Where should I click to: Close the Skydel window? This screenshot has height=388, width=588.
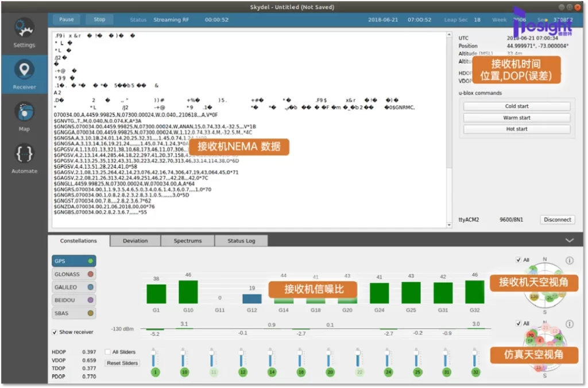[x=578, y=7]
